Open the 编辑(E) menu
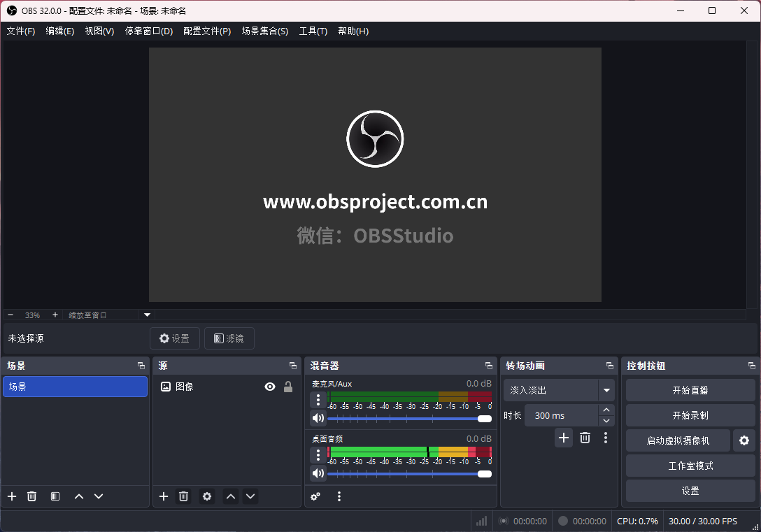Screen dimensions: 761x532 [x=59, y=31]
